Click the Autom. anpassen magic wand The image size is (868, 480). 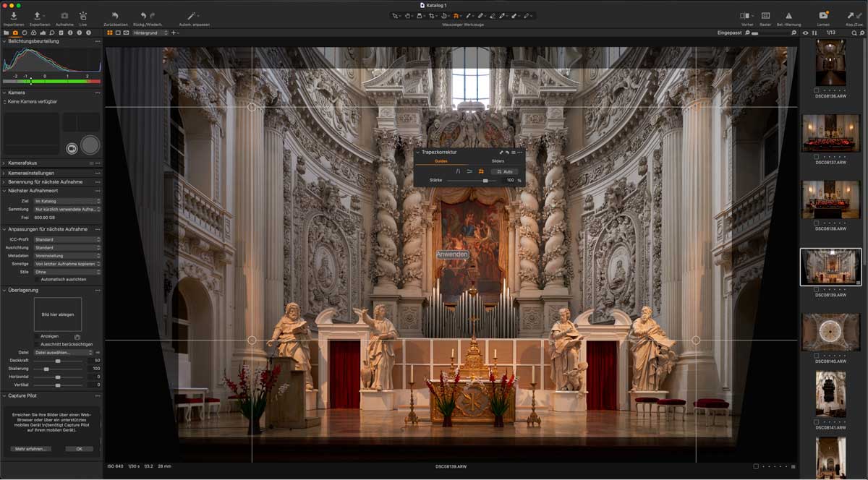(x=192, y=15)
